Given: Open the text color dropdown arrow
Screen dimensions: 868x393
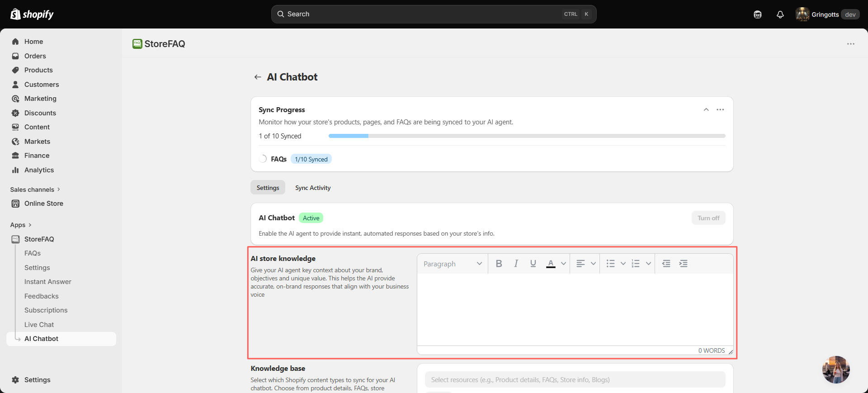Looking at the screenshot, I should click(x=563, y=264).
